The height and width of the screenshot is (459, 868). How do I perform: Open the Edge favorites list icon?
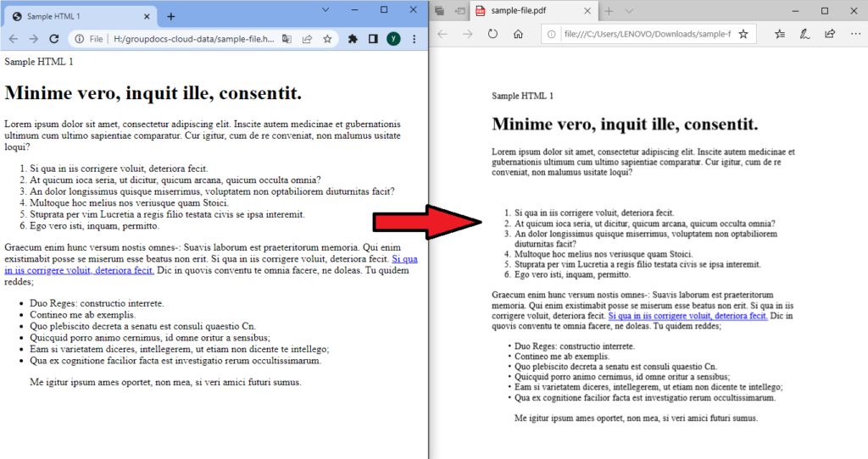click(780, 34)
